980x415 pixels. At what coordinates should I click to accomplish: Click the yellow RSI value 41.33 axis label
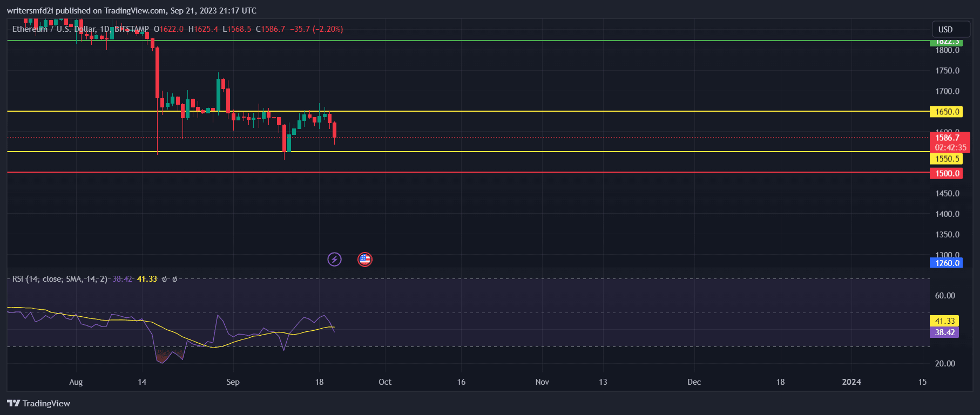[x=944, y=321]
